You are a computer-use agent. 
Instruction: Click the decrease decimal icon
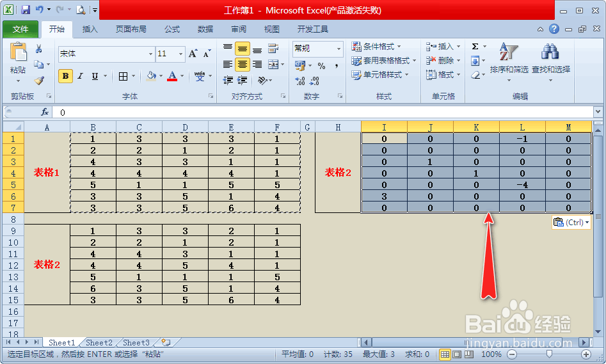pyautogui.click(x=315, y=81)
